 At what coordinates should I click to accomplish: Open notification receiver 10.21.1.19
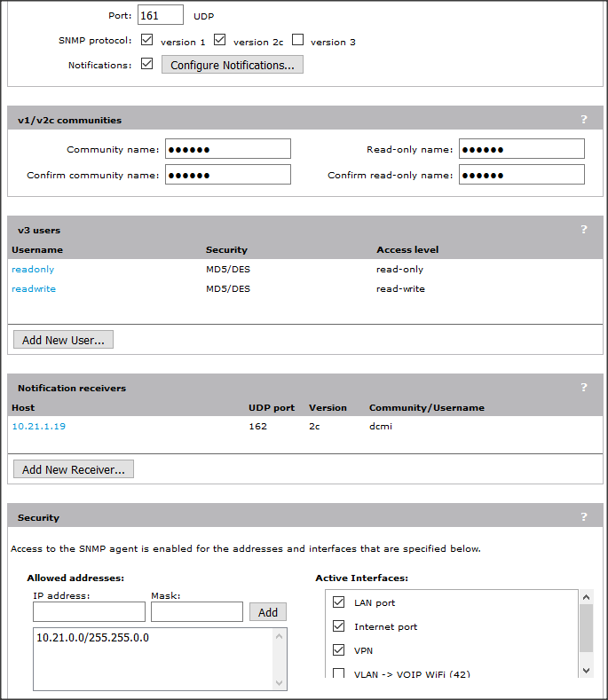coord(38,427)
